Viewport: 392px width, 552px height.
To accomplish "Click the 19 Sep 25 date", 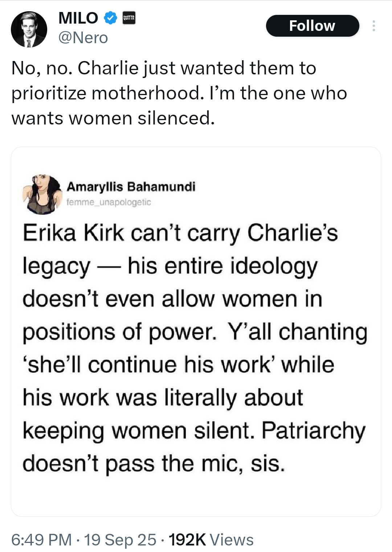I will [120, 540].
